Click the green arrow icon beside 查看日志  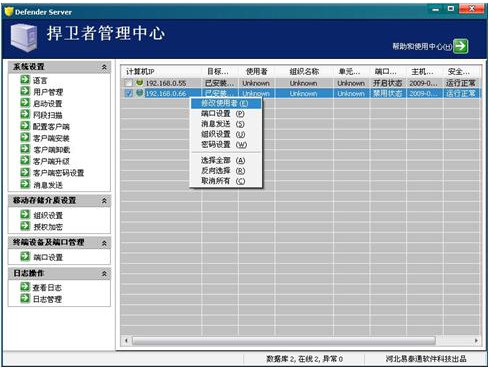pyautogui.click(x=25, y=286)
